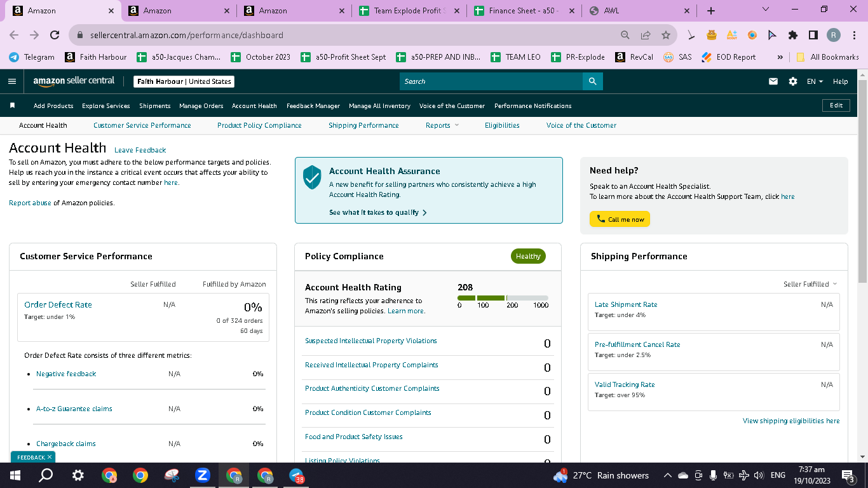Image resolution: width=868 pixels, height=488 pixels.
Task: Open the Eligibilities tab
Action: [x=502, y=125]
